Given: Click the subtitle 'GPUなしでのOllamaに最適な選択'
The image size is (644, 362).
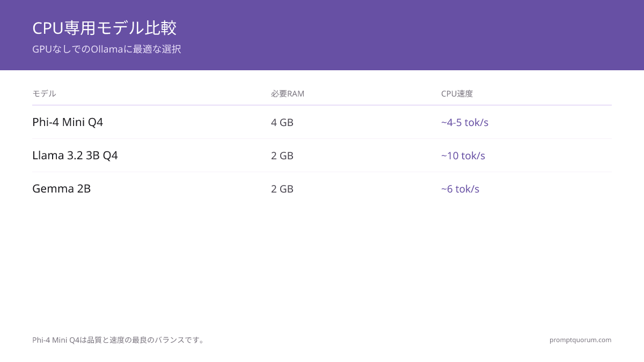Looking at the screenshot, I should (x=107, y=49).
